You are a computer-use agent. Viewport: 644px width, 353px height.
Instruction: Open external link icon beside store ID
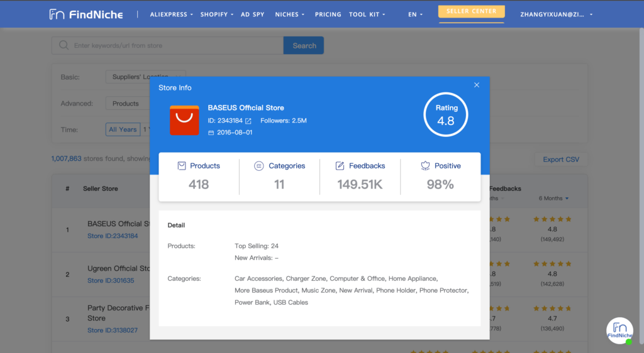point(248,121)
